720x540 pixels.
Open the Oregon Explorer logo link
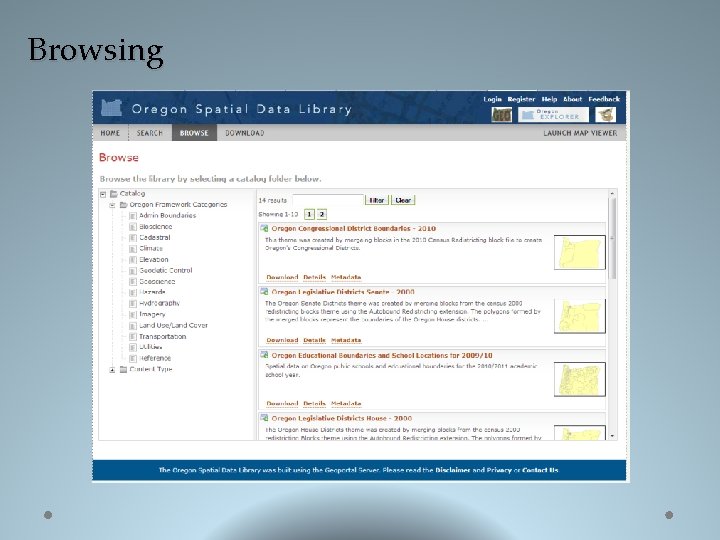click(x=553, y=115)
